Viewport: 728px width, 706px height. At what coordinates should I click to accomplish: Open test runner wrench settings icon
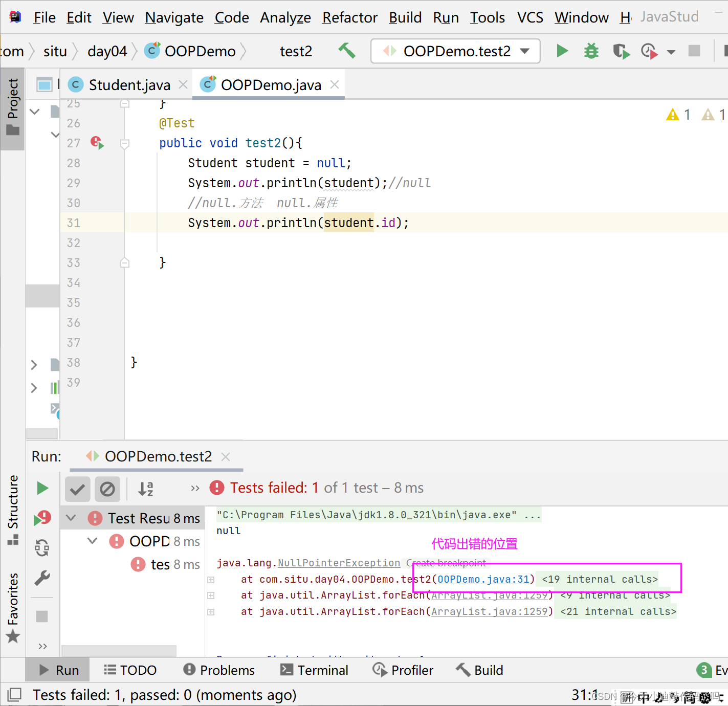(42, 578)
